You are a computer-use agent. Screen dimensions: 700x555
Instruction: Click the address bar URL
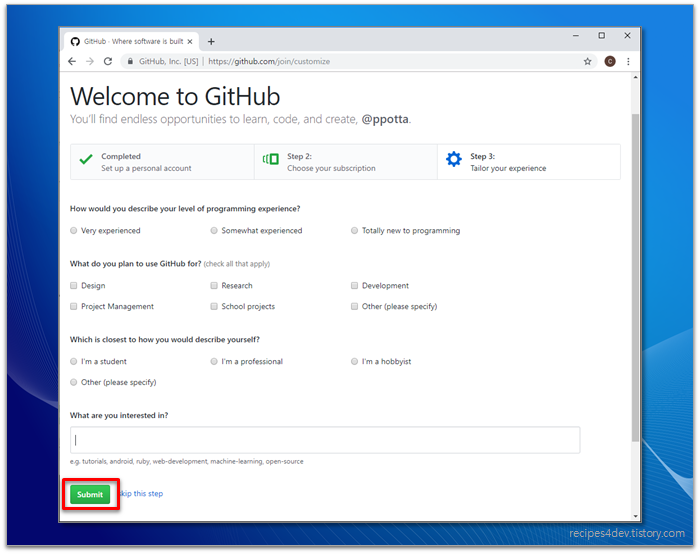269,62
